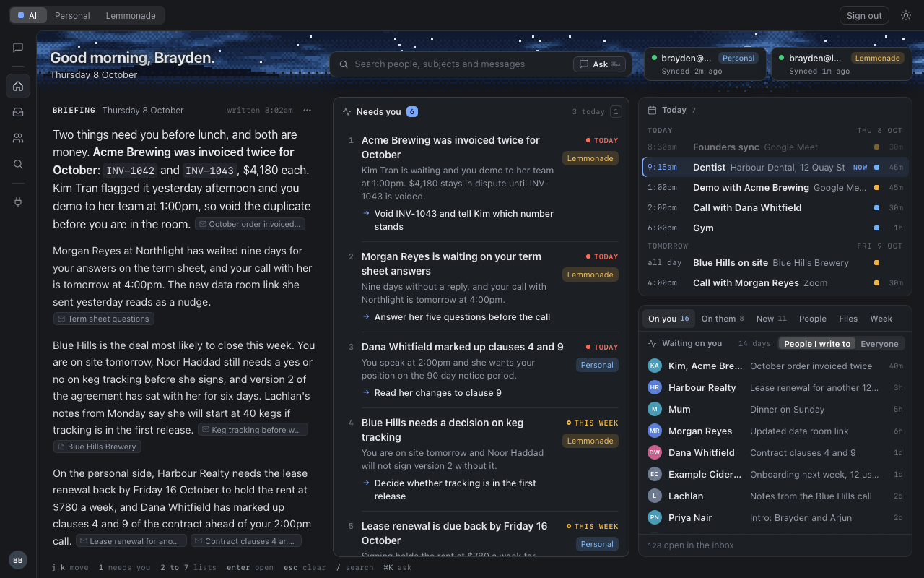Select the People I write to filter
Image resolution: width=924 pixels, height=578 pixels.
817,344
